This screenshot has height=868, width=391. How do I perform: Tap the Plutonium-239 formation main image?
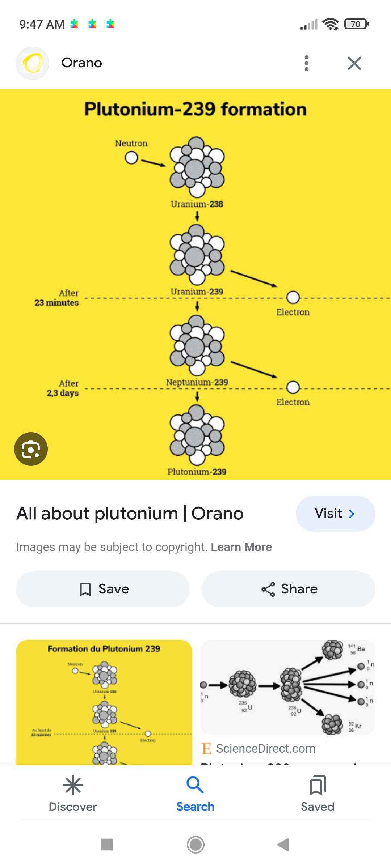(x=195, y=284)
